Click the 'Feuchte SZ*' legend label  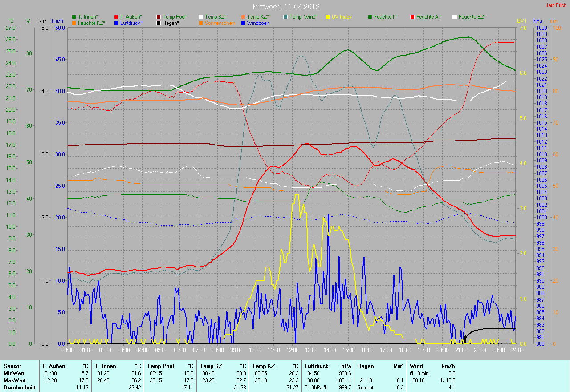click(472, 17)
